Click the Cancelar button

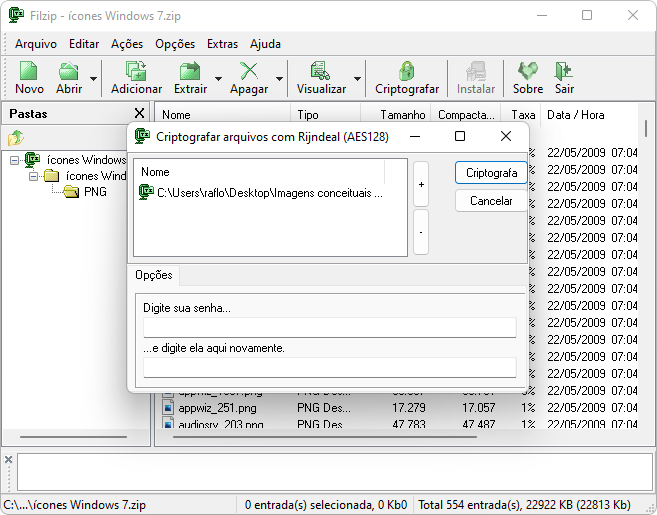[x=491, y=201]
